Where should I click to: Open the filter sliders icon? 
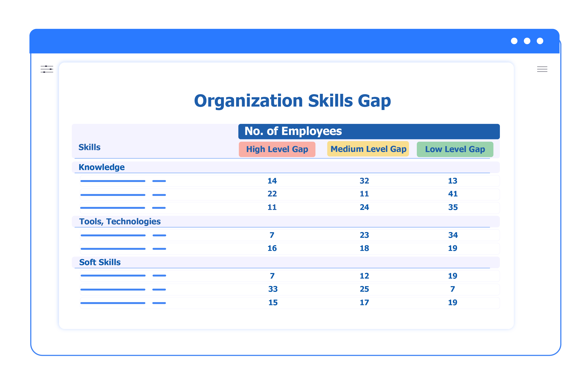click(x=47, y=69)
